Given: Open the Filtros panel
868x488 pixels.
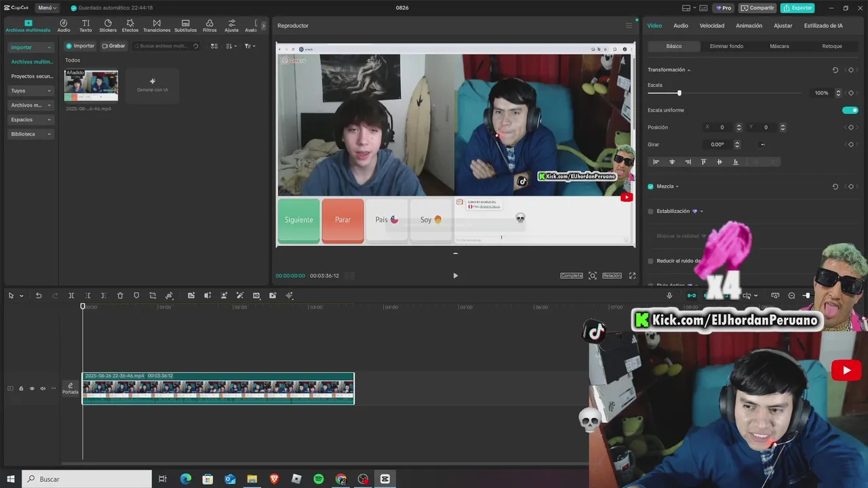Looking at the screenshot, I should [x=210, y=26].
